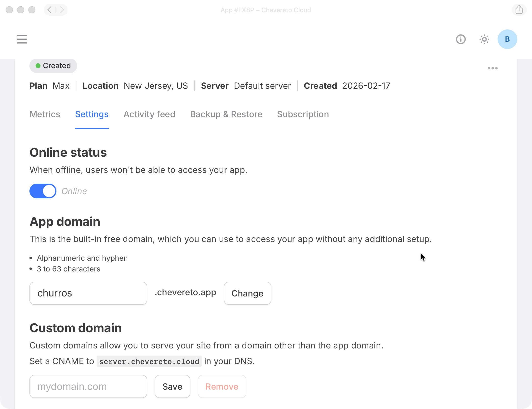Switch to the Subscription tab
Image resolution: width=532 pixels, height=409 pixels.
tap(303, 114)
